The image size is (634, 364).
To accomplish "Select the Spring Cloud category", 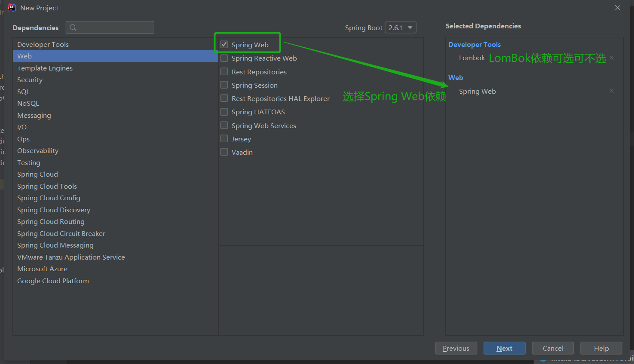I will [x=116, y=174].
